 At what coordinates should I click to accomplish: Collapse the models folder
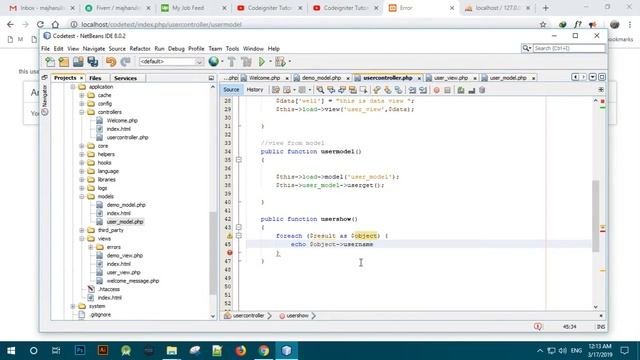82,197
